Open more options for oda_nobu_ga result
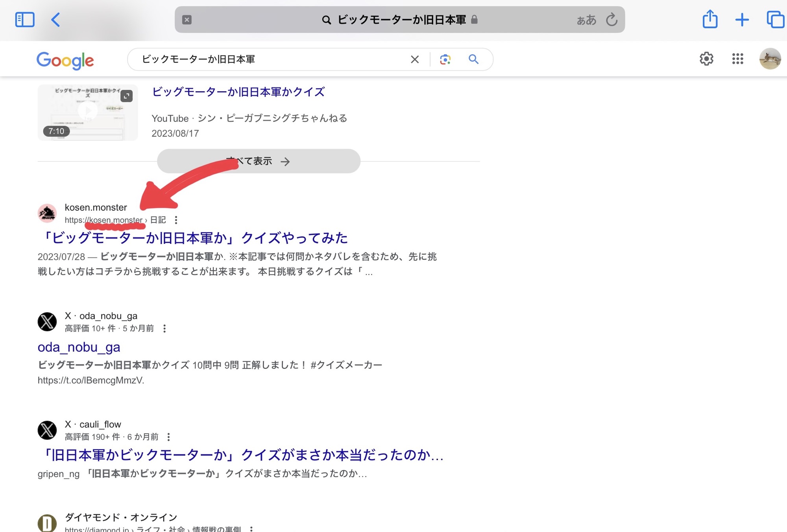 pos(164,329)
